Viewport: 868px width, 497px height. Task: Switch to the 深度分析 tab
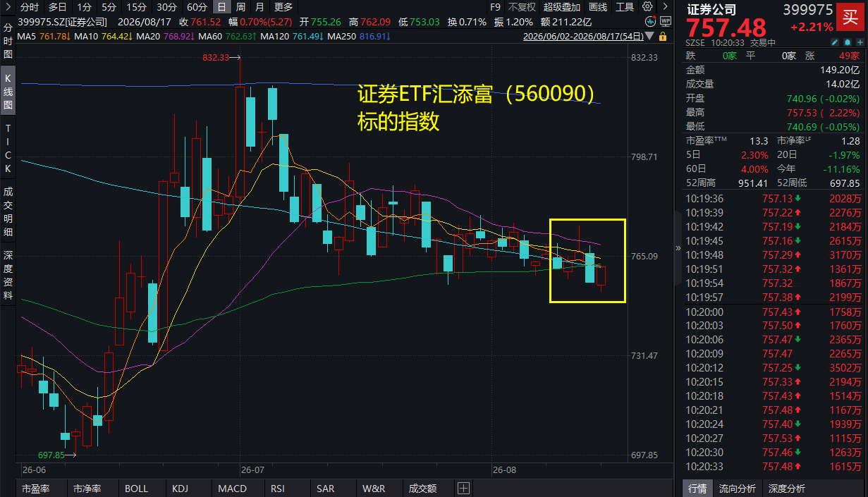click(x=787, y=489)
